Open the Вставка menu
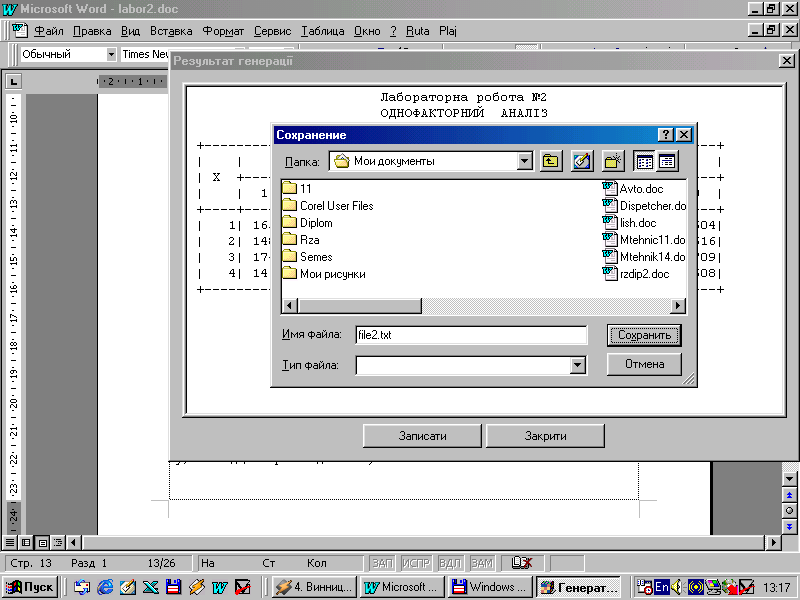The width and height of the screenshot is (800, 600). [171, 31]
